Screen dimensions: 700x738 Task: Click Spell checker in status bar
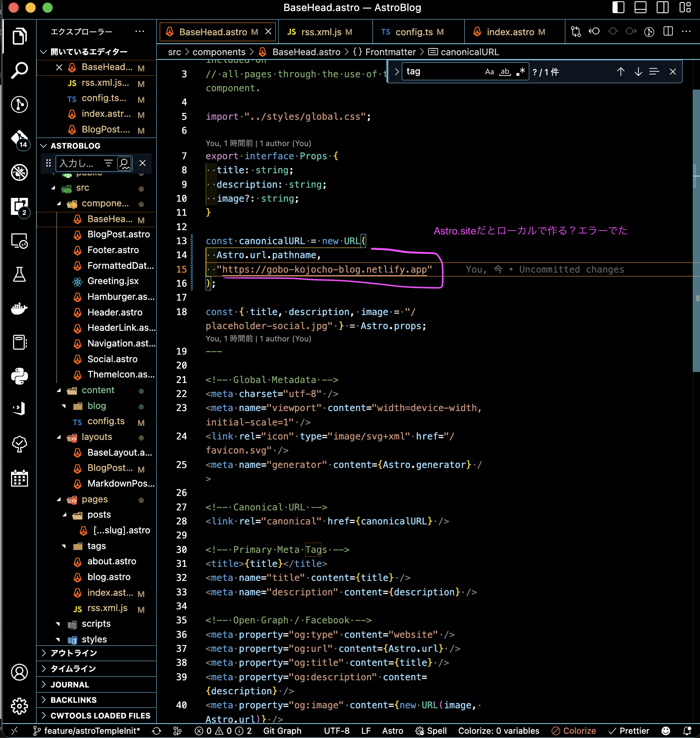431,731
